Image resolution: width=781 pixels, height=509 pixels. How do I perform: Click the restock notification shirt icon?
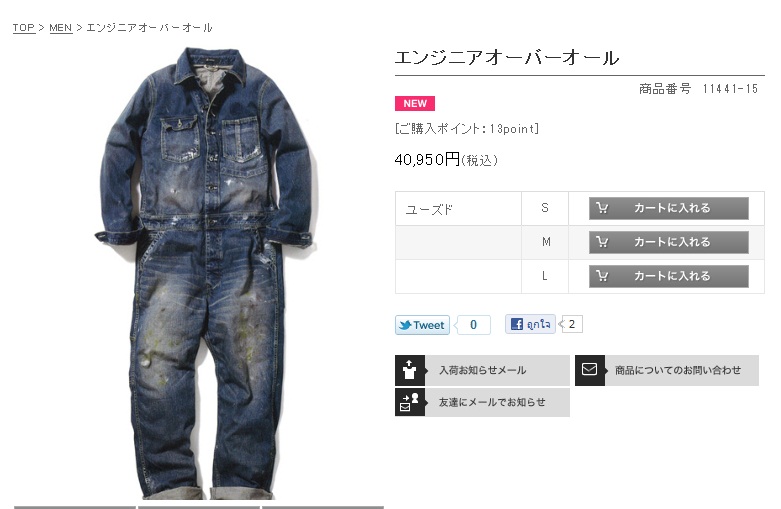410,370
